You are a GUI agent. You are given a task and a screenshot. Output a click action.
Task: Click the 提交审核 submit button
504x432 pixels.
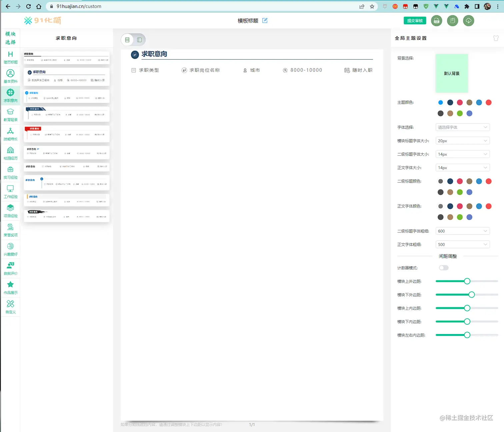click(414, 20)
